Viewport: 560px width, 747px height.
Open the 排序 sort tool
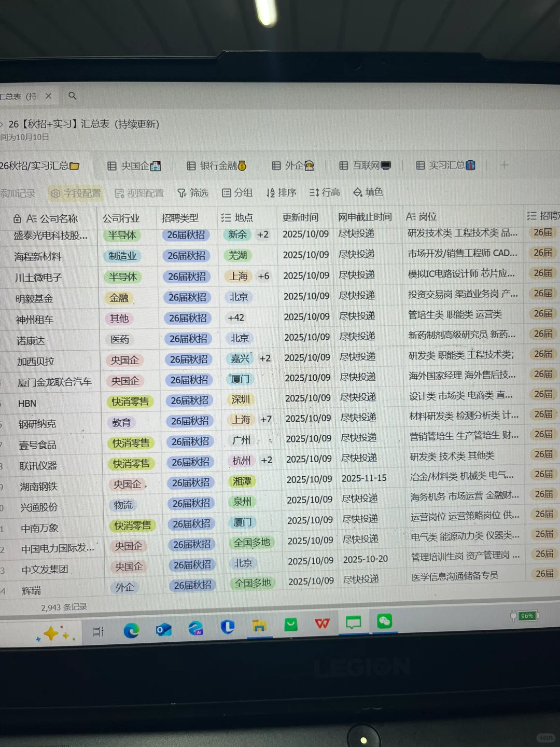[x=281, y=192]
